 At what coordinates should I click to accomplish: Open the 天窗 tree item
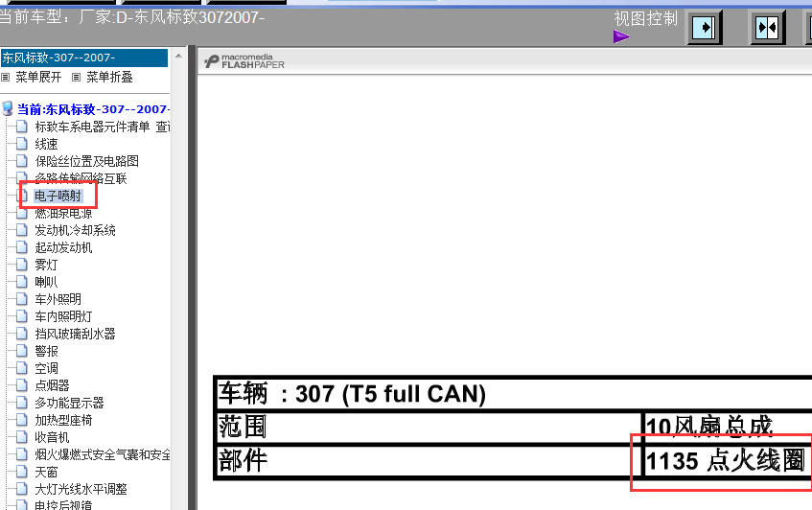tap(46, 472)
